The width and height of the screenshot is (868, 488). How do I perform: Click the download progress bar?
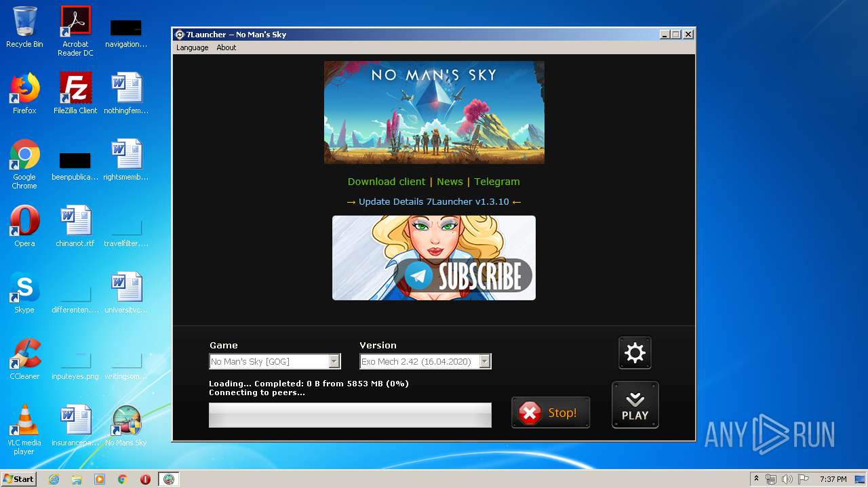coord(350,415)
